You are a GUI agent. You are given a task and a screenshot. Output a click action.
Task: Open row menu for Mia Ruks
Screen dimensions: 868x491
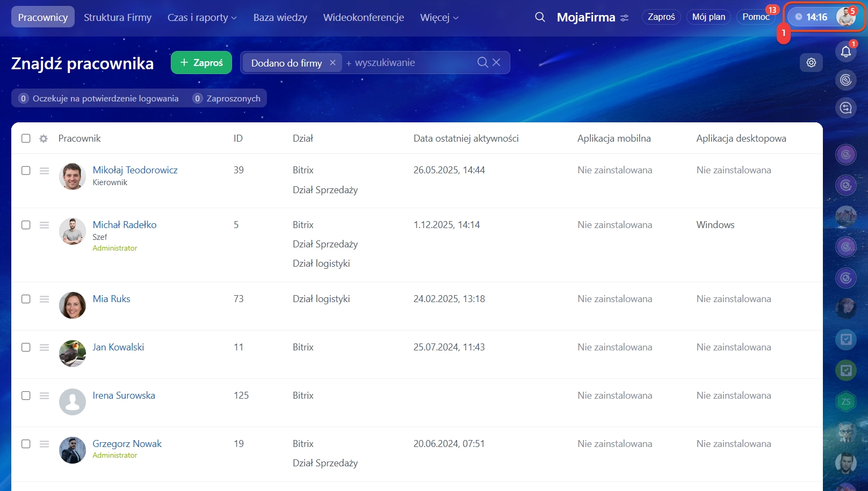(x=44, y=299)
